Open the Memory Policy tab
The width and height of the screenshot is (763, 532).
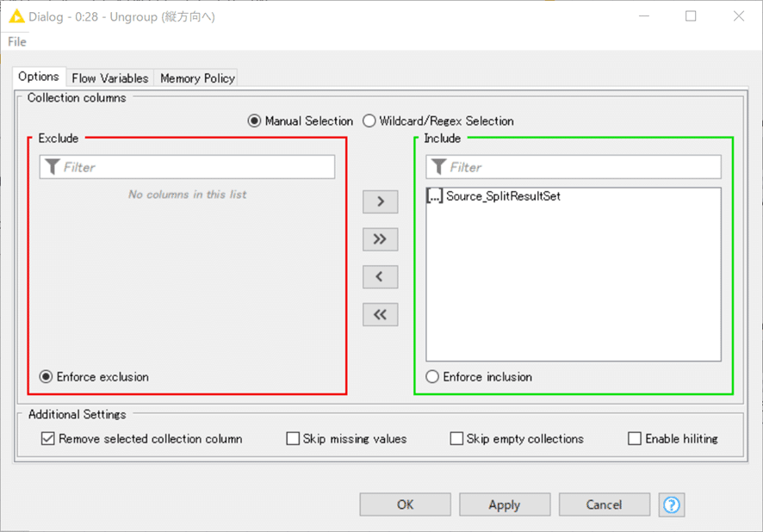point(197,77)
